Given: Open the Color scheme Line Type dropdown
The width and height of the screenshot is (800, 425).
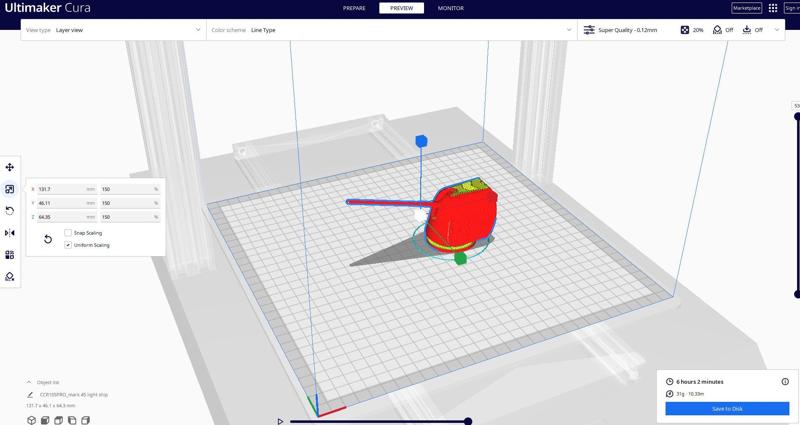Looking at the screenshot, I should 392,30.
